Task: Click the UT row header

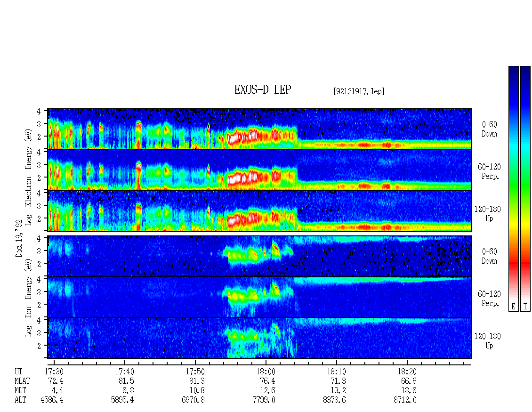Action: click(x=18, y=372)
